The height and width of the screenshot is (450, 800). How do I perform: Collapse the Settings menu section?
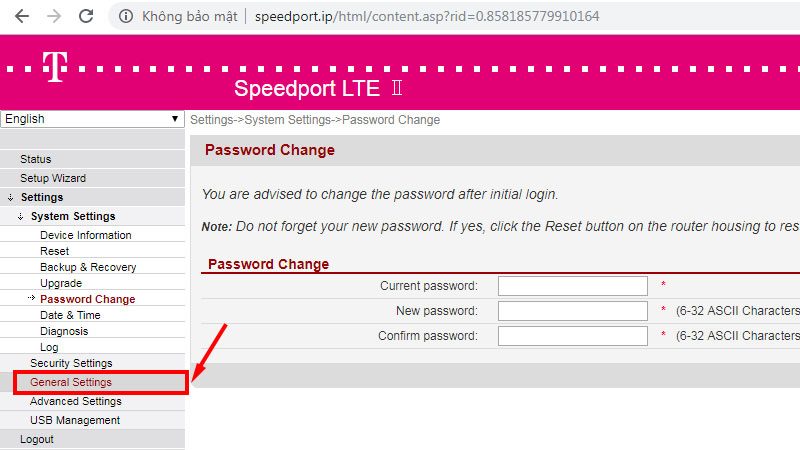pos(41,197)
